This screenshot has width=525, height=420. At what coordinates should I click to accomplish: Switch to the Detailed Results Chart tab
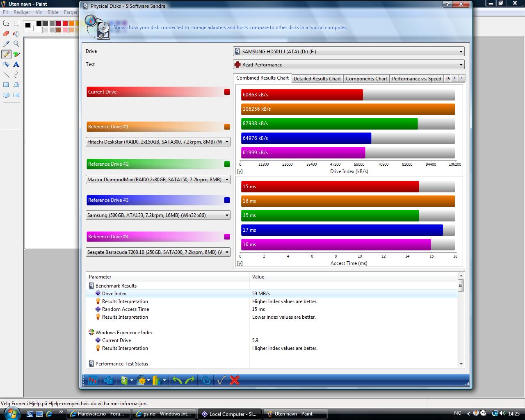click(317, 79)
